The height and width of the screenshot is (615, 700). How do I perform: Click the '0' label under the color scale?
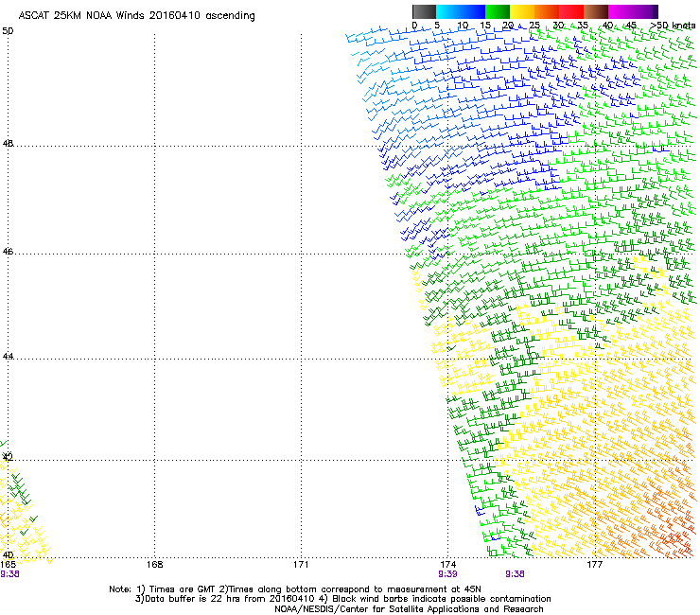(x=414, y=26)
